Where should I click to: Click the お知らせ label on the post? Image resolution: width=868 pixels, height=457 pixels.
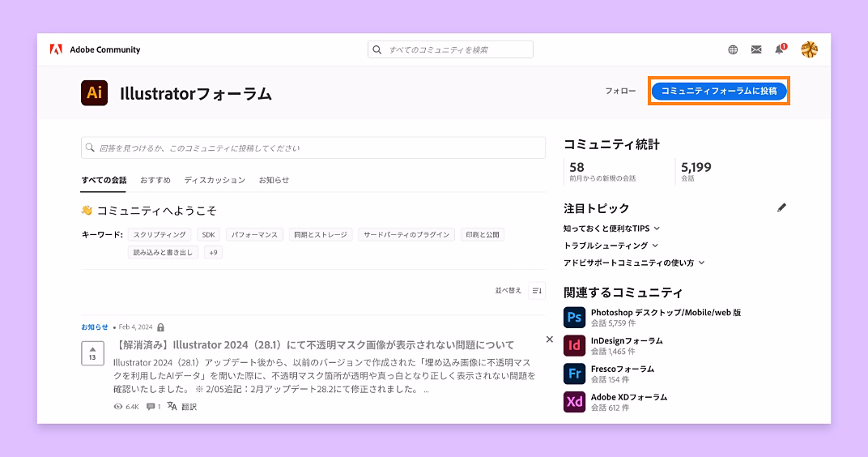(x=95, y=327)
